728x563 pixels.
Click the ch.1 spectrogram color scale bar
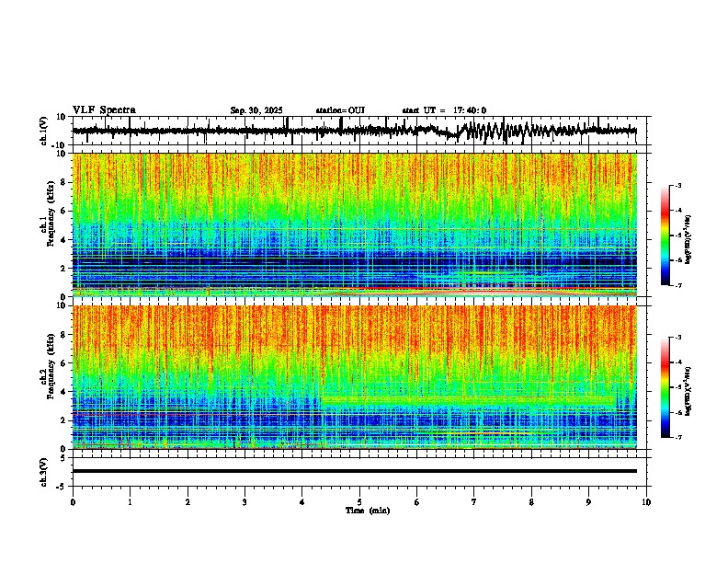(665, 236)
